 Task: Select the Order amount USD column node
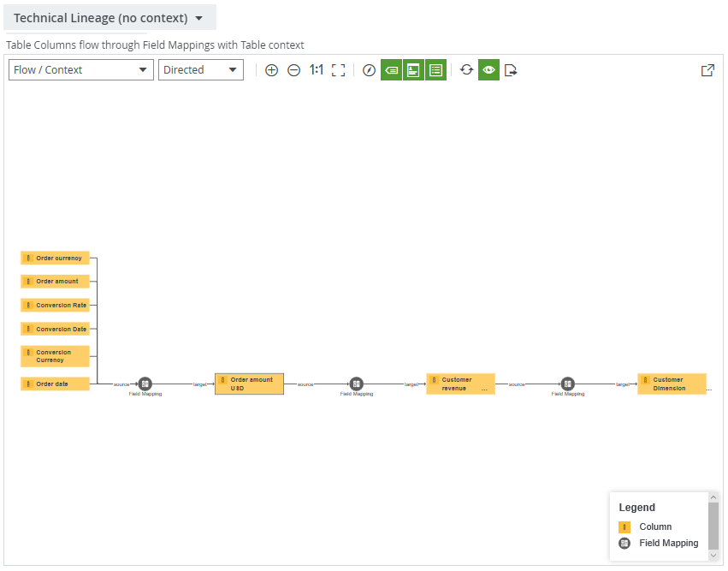249,384
